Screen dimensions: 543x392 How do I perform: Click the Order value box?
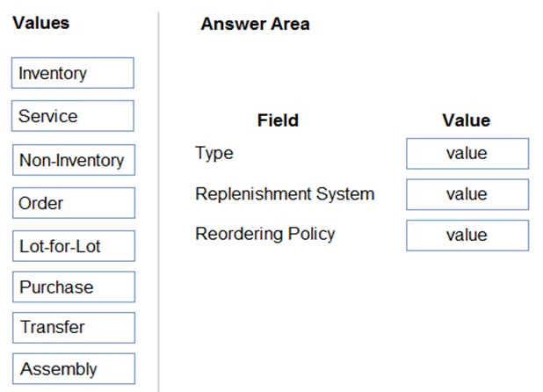[x=72, y=203]
